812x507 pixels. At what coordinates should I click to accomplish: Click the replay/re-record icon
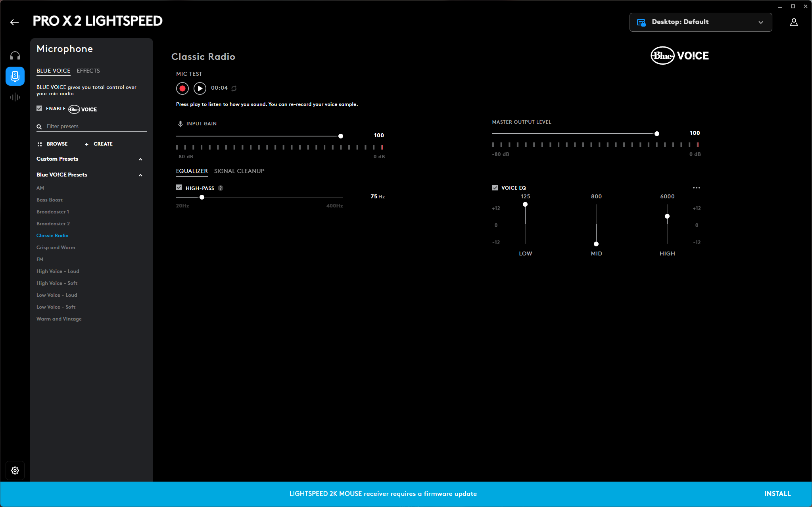pyautogui.click(x=234, y=88)
